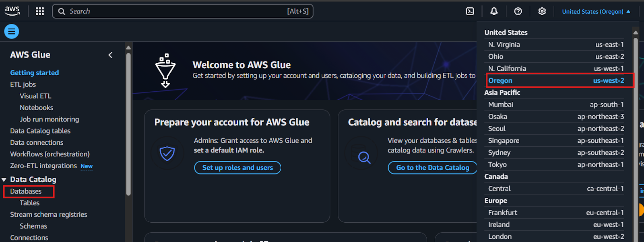Select N. Virginia us-east-1 region
Image resolution: width=644 pixels, height=242 pixels.
click(556, 45)
